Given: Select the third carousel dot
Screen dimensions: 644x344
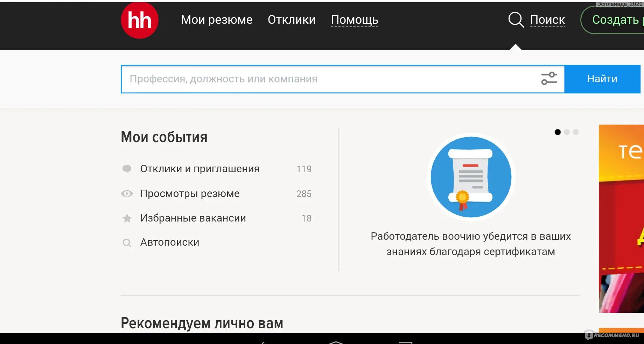Looking at the screenshot, I should tap(576, 132).
